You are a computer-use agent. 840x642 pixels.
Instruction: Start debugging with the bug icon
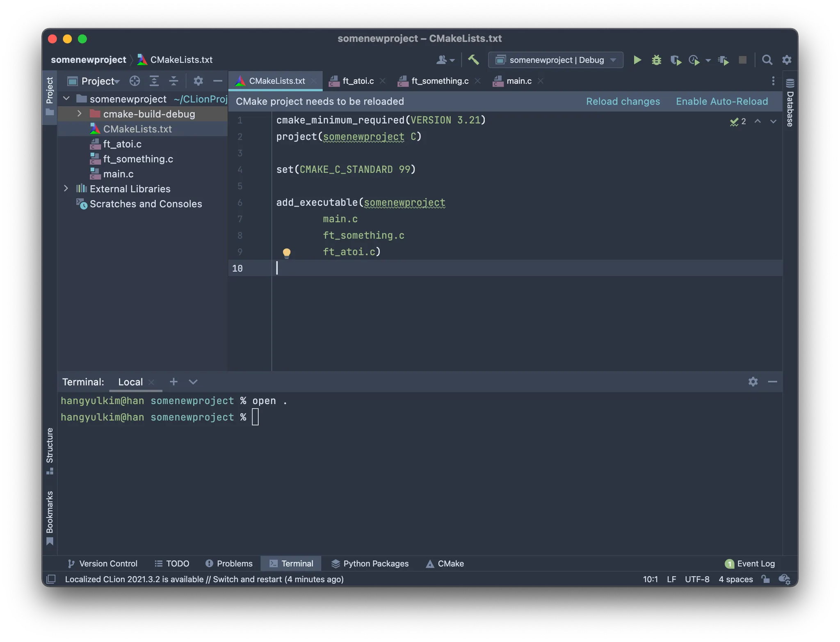pyautogui.click(x=656, y=60)
